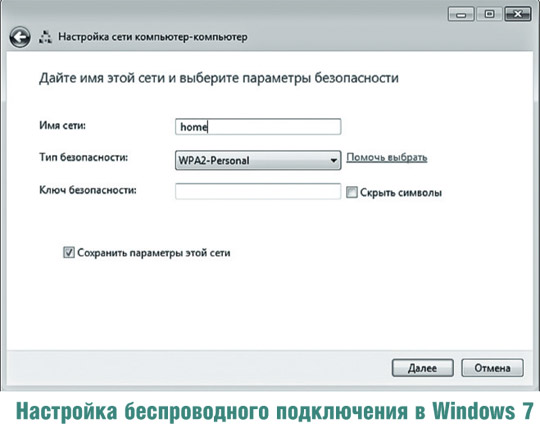Click the "Ключ безопасности:" label
The width and height of the screenshot is (540, 428).
click(88, 190)
